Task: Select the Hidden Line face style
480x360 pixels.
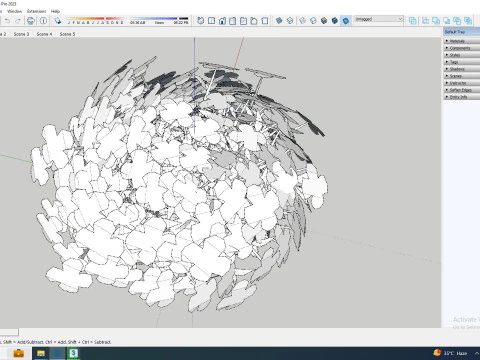Action: 313,21
